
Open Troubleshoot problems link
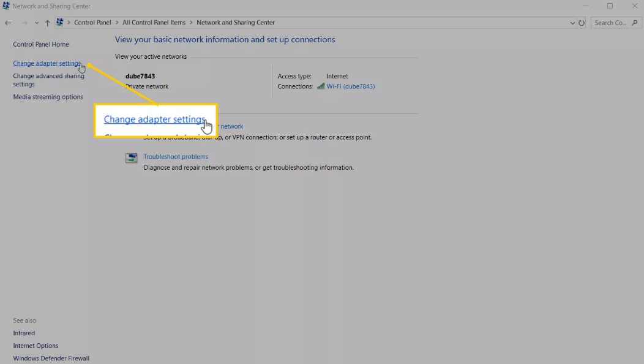click(176, 157)
